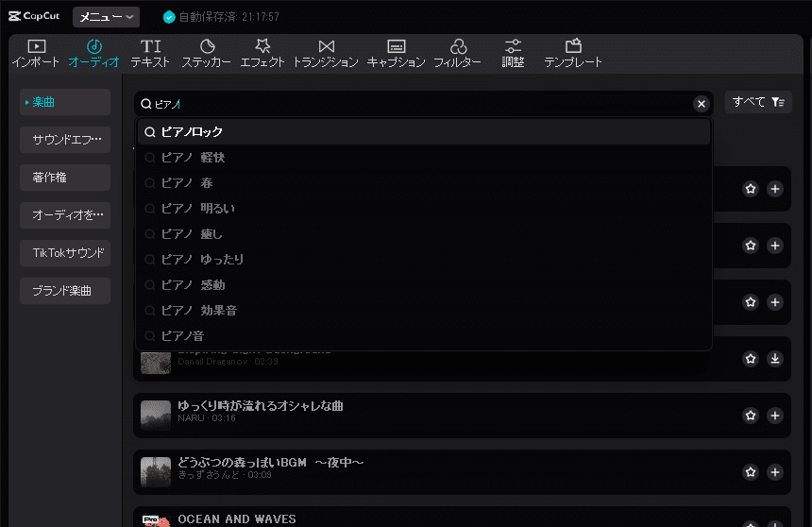Clear the search field with X
This screenshot has width=812, height=527.
point(702,104)
